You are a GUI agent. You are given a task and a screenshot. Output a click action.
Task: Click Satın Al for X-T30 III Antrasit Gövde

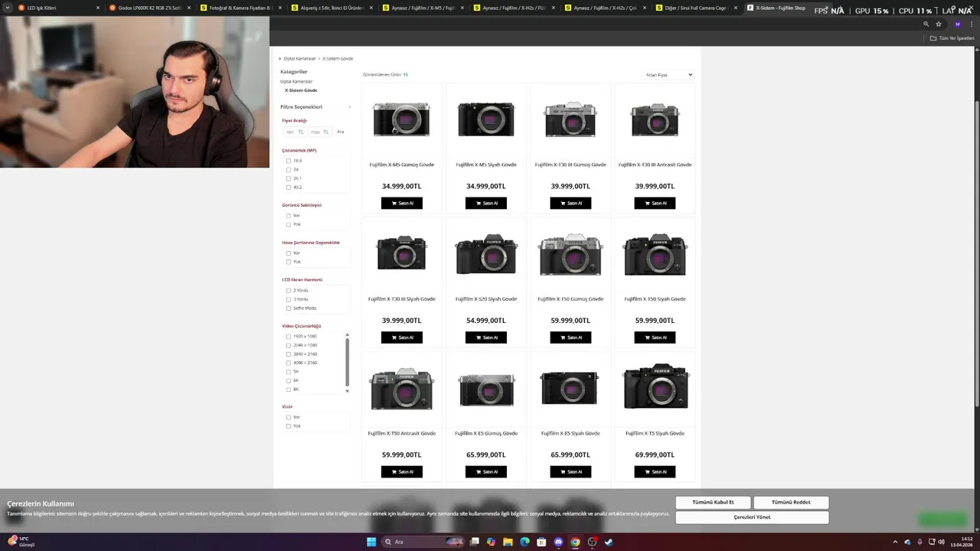(x=655, y=204)
